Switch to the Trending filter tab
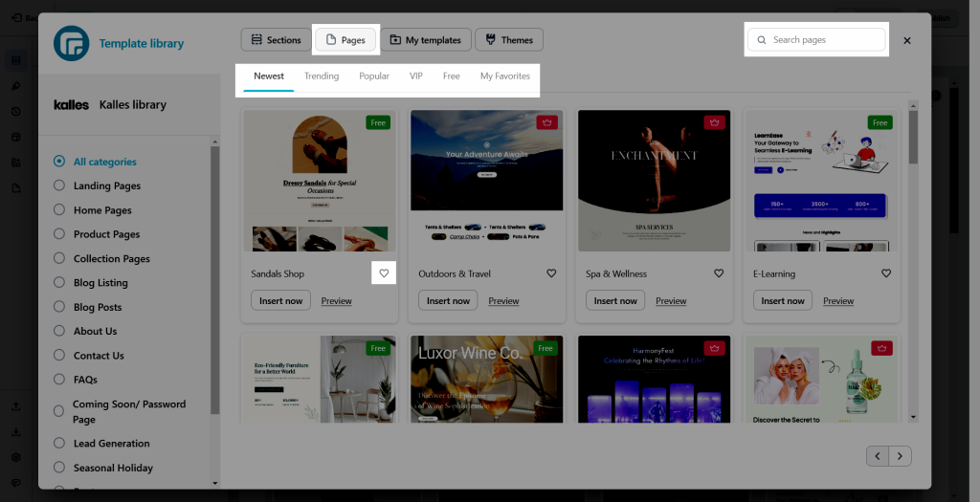 pyautogui.click(x=322, y=76)
